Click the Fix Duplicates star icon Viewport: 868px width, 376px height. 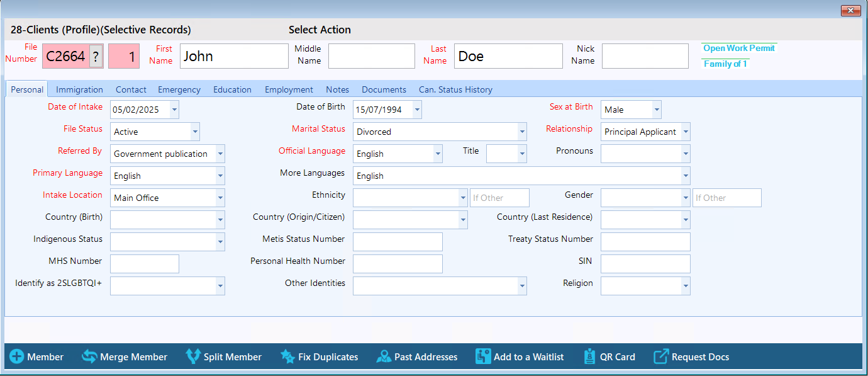(x=287, y=356)
